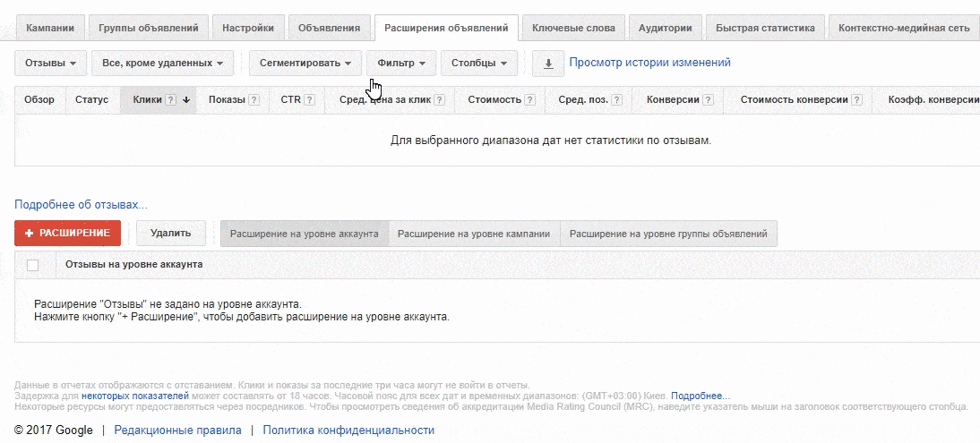Click help icon next to Клики column

point(170,100)
